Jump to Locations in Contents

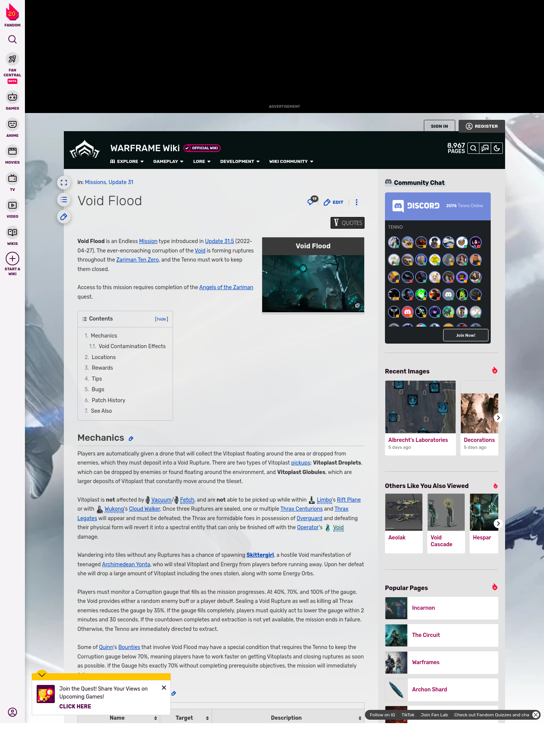tap(104, 357)
